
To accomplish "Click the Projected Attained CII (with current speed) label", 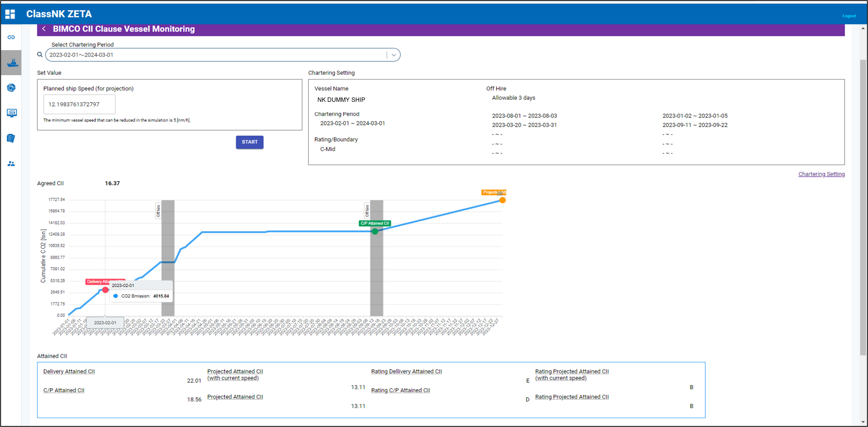I will 235,375.
